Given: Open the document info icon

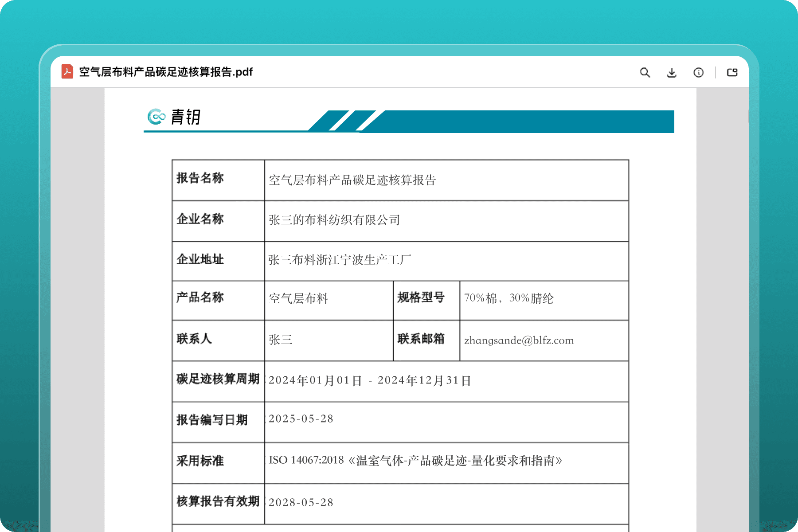Looking at the screenshot, I should click(699, 72).
